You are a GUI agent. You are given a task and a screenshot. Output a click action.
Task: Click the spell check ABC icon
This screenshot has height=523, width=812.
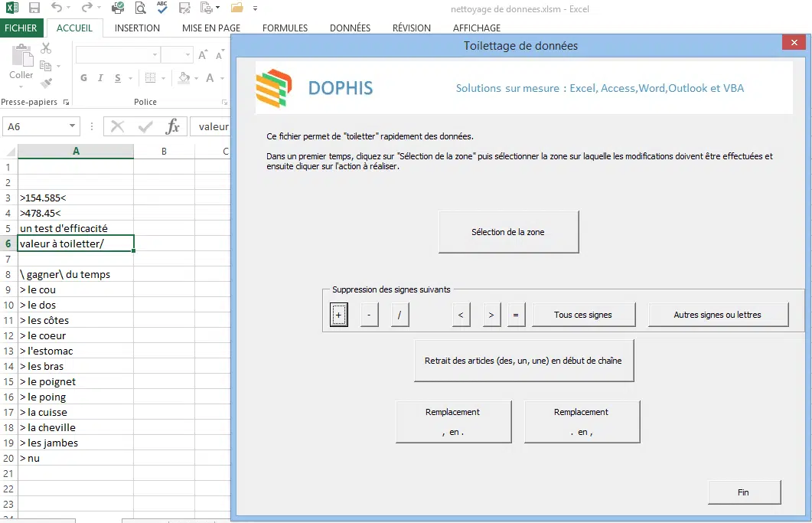tap(162, 8)
